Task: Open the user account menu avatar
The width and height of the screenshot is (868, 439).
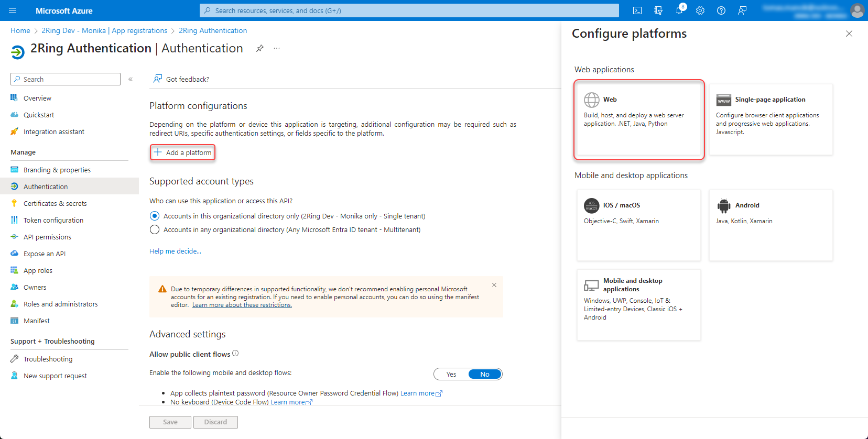Action: click(x=857, y=10)
